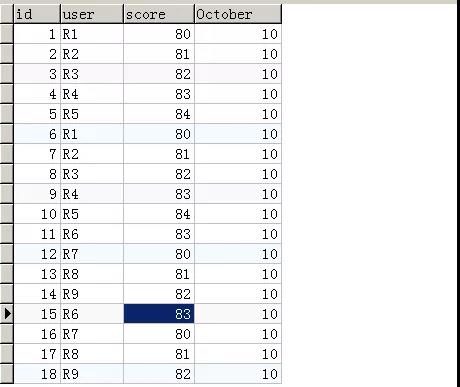
Task: Select id cell 9
Action: pos(37,194)
